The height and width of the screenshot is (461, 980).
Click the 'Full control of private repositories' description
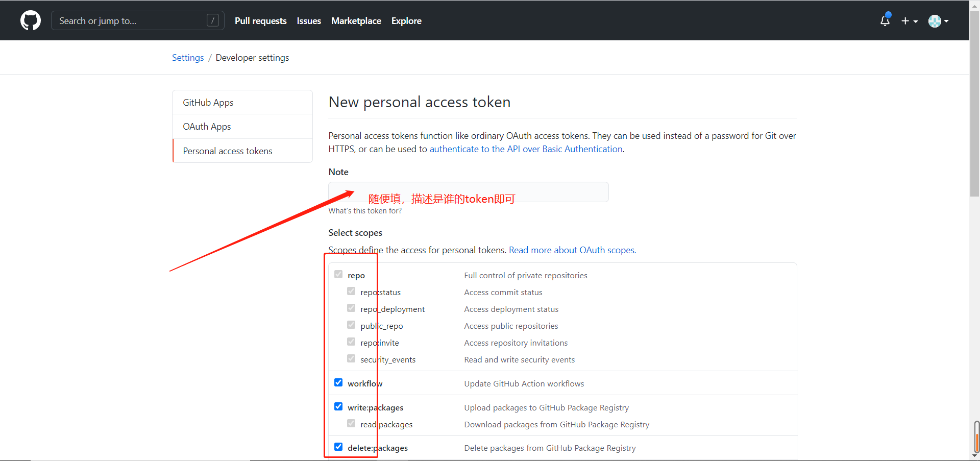[526, 276]
